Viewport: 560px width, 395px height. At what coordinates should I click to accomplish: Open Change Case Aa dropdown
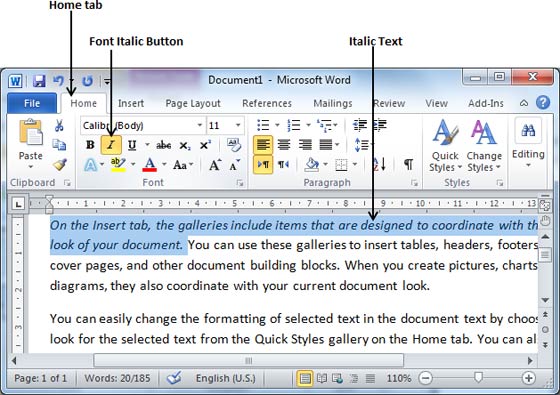(183, 165)
